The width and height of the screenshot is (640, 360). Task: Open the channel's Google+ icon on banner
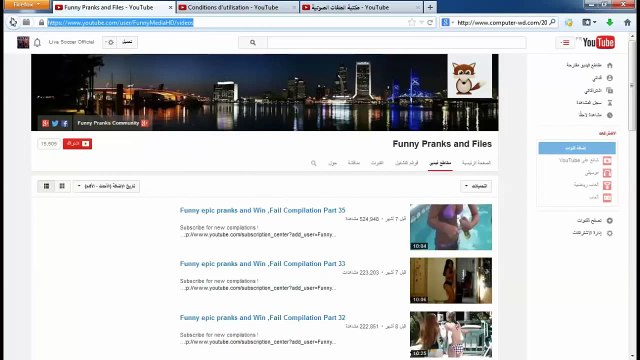point(45,123)
